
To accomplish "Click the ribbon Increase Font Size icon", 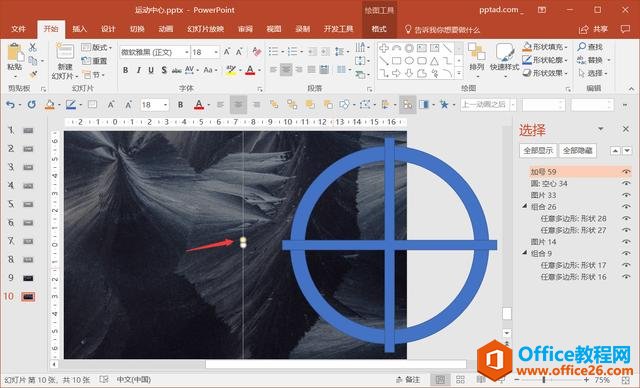I will point(227,52).
